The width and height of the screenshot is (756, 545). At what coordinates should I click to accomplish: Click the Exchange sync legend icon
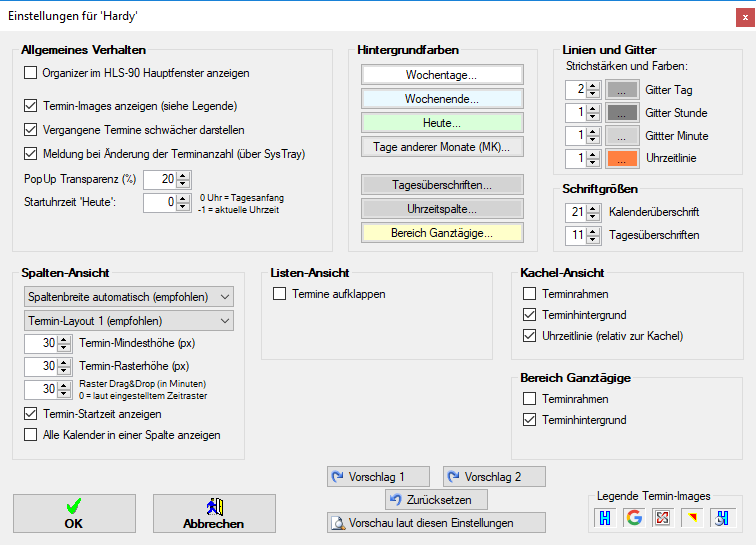[x=661, y=517]
